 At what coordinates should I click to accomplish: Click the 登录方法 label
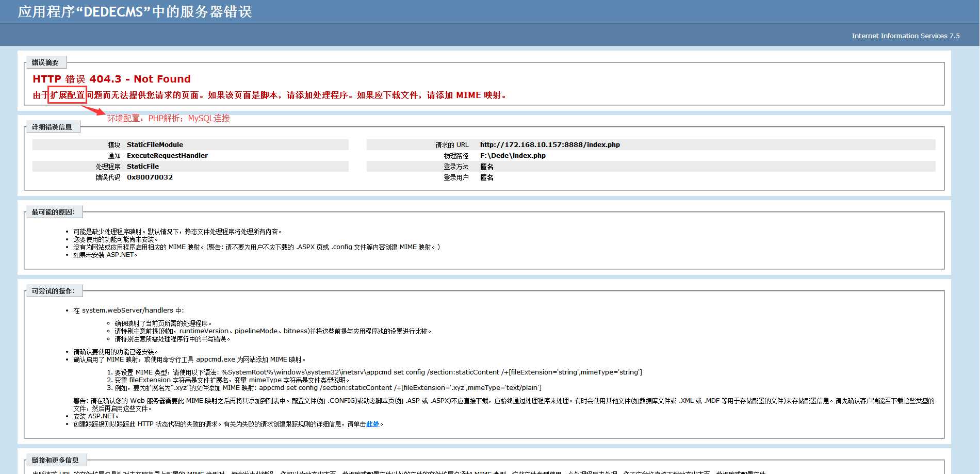click(x=456, y=167)
